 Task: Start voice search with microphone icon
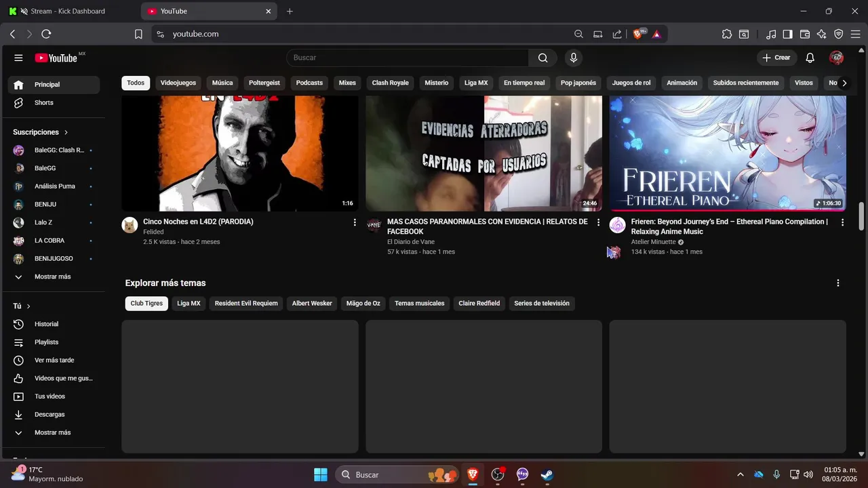(x=574, y=58)
